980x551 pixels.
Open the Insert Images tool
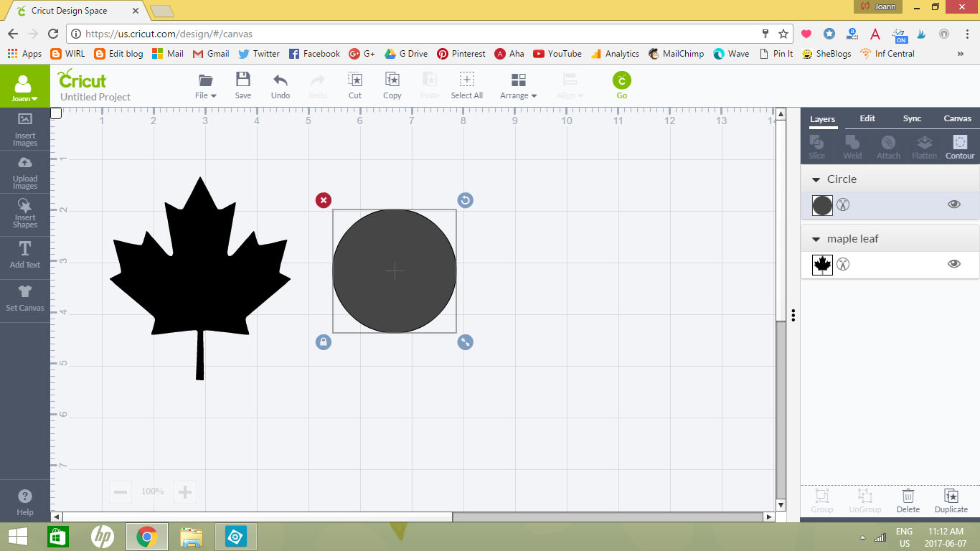[x=24, y=128]
